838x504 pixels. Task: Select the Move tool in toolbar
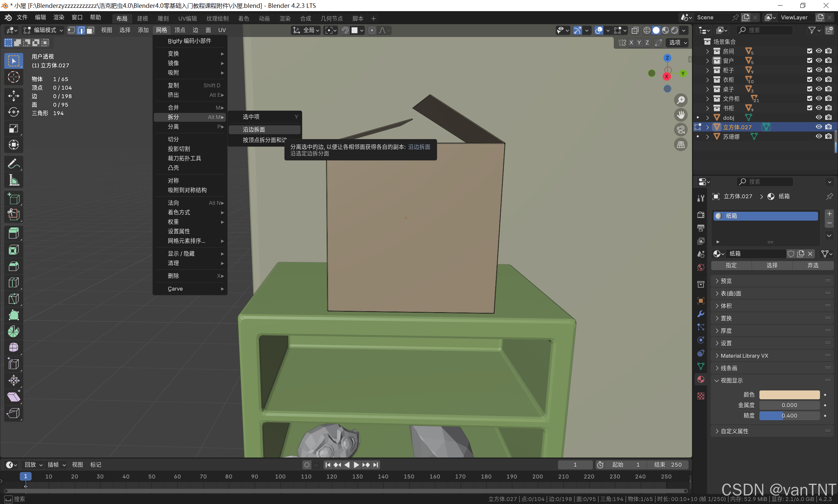(14, 96)
